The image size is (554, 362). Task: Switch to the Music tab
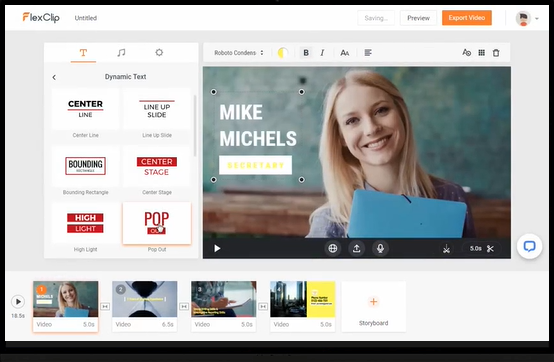[x=121, y=53]
